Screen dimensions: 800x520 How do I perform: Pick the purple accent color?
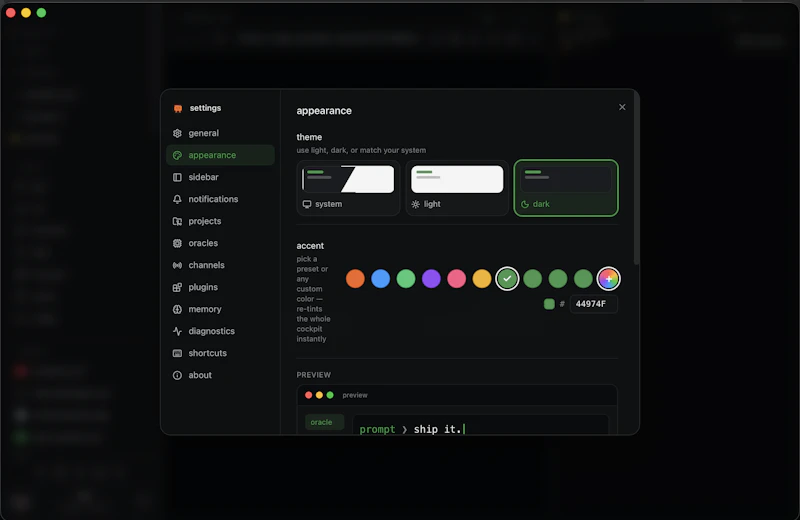(431, 279)
